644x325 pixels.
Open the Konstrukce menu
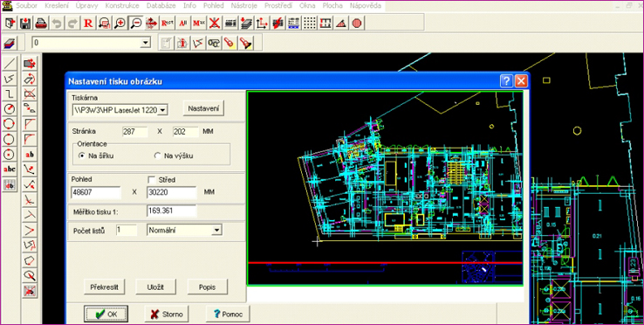122,6
